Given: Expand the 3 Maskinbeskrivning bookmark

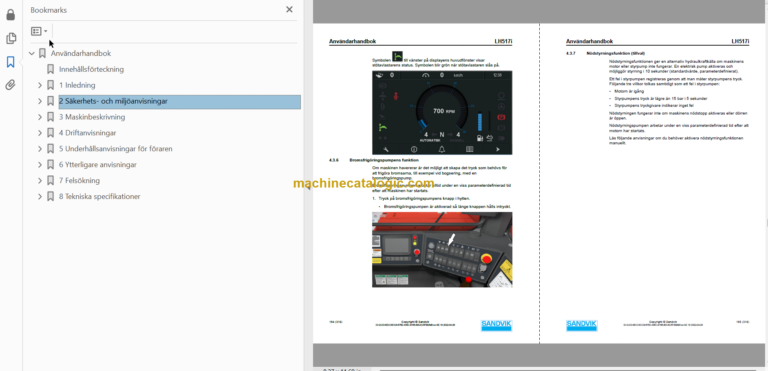Looking at the screenshot, I should pyautogui.click(x=40, y=117).
